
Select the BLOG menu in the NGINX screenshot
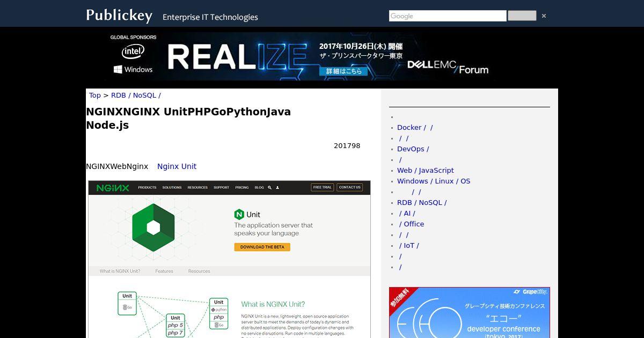coord(259,188)
